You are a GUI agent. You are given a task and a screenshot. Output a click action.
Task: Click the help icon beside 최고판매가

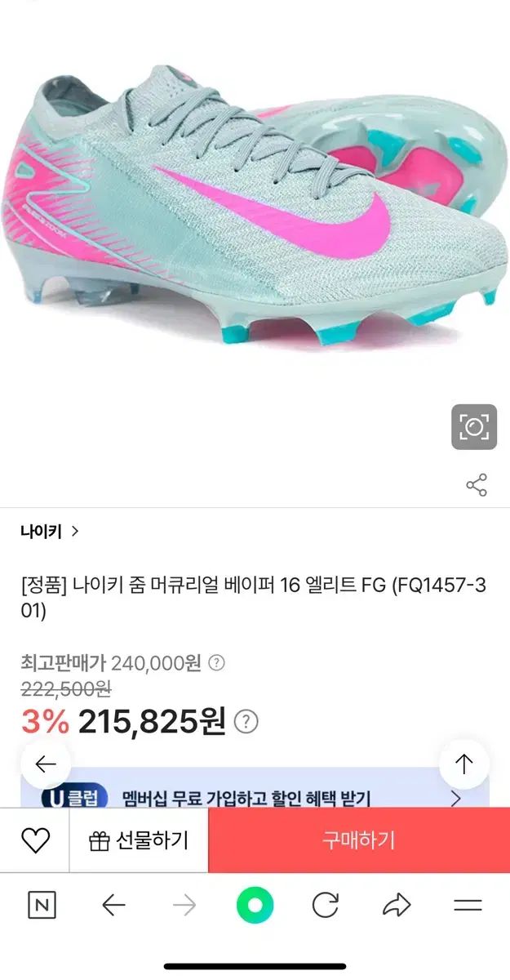click(x=216, y=663)
